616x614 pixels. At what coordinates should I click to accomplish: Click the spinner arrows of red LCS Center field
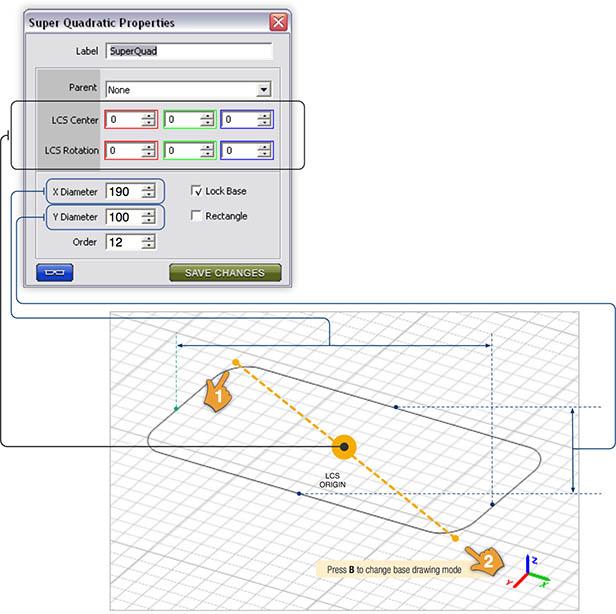point(148,119)
